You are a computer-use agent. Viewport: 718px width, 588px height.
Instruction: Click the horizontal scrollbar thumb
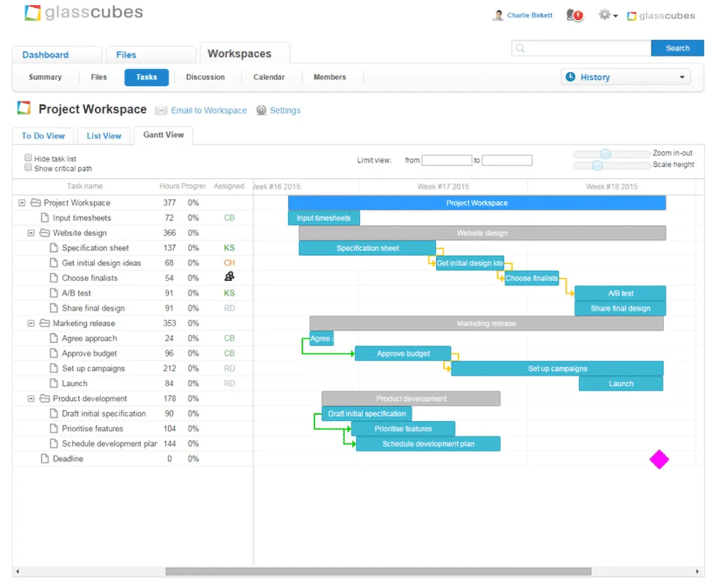[378, 572]
